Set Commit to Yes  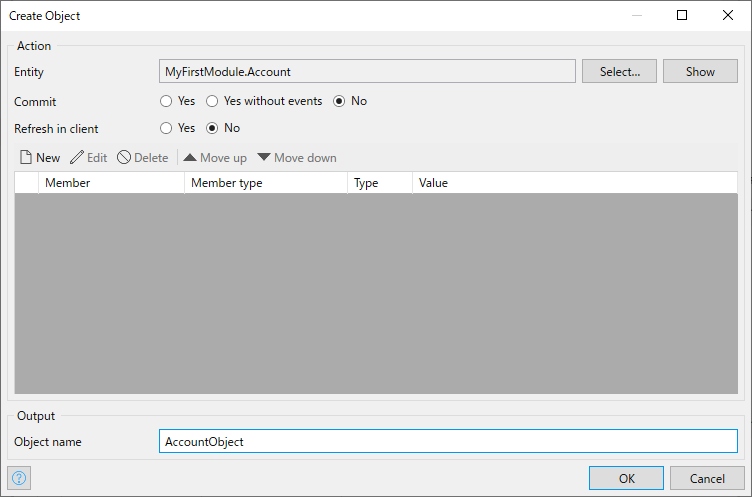(166, 101)
